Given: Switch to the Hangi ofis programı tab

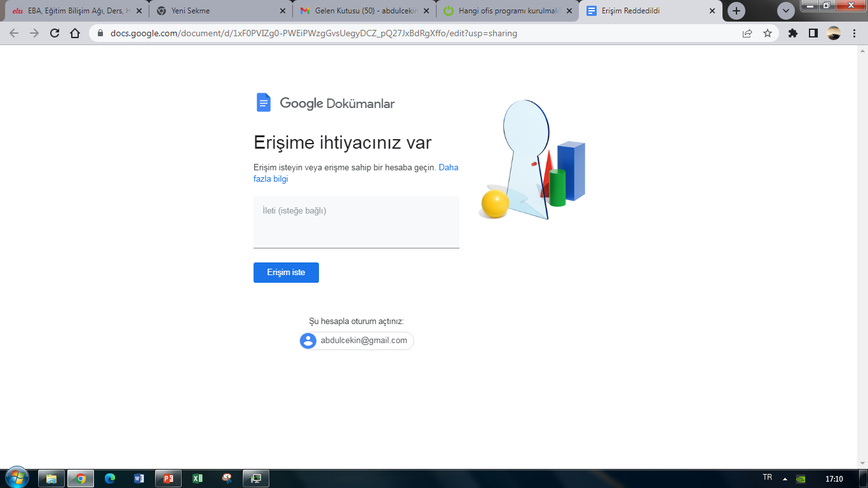Looking at the screenshot, I should (508, 11).
